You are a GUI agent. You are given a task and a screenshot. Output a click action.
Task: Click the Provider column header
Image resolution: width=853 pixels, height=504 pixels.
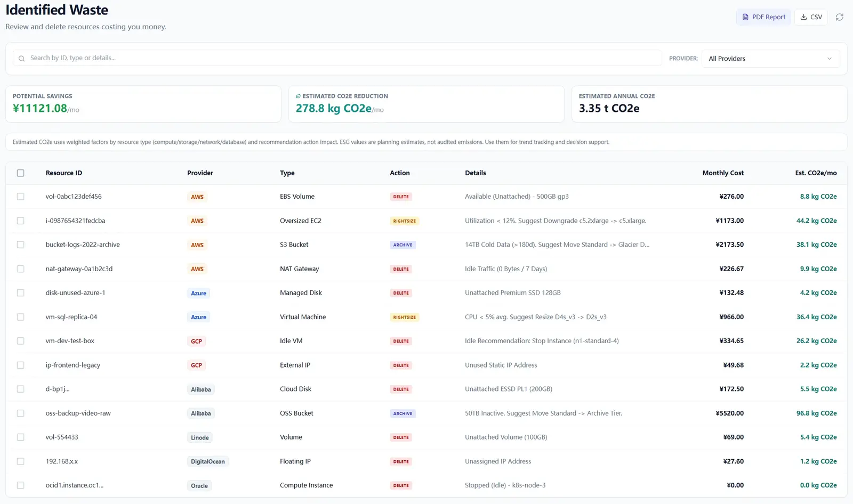click(x=200, y=173)
